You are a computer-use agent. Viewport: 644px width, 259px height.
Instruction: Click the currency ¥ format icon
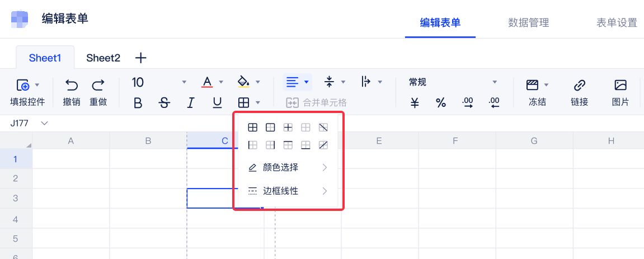(415, 102)
